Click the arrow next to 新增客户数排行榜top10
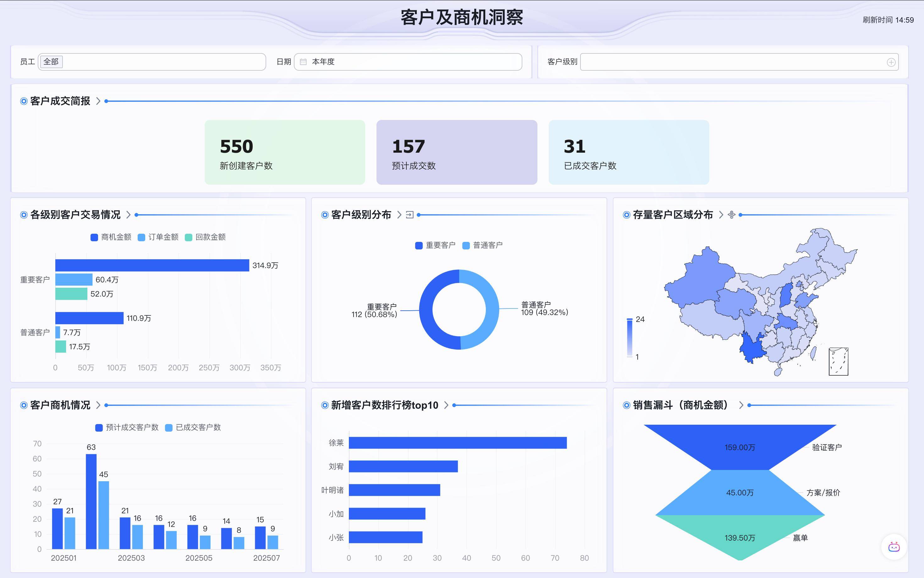The height and width of the screenshot is (578, 924). [x=446, y=405]
